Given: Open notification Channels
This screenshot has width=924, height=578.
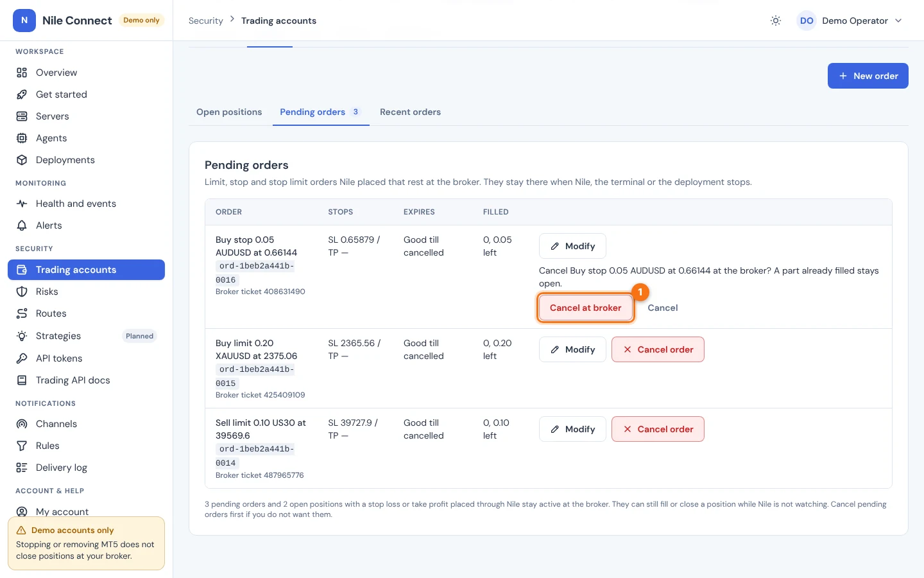Looking at the screenshot, I should pos(86,424).
